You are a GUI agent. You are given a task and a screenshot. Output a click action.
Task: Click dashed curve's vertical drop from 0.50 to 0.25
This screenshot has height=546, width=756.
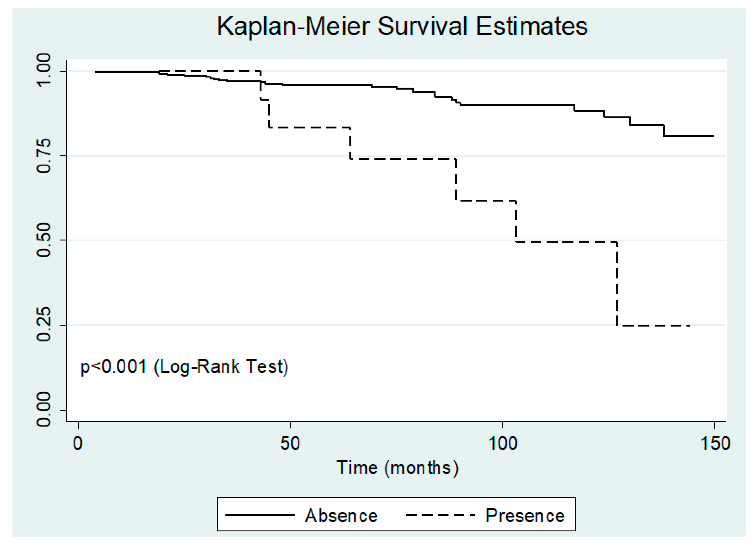point(617,284)
